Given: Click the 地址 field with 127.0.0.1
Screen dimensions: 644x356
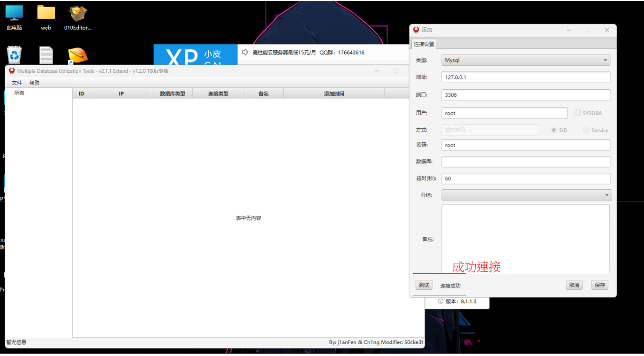Looking at the screenshot, I should pyautogui.click(x=526, y=77).
